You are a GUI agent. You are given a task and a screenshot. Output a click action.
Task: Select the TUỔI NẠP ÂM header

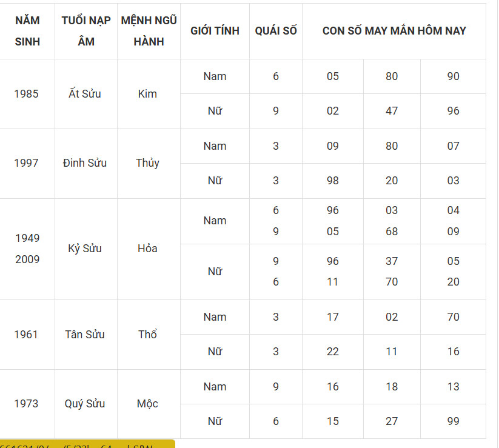click(86, 31)
